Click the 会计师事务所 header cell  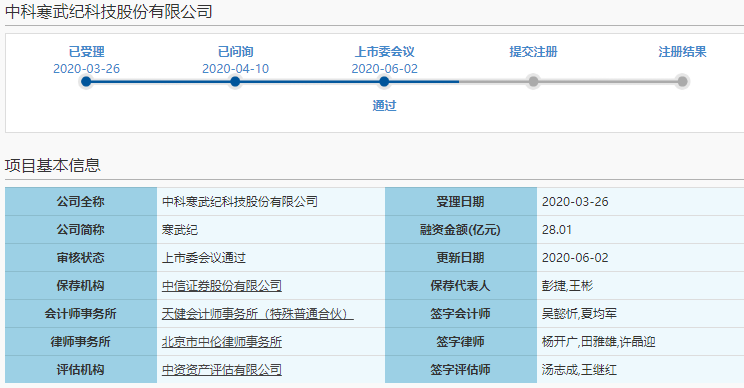click(81, 314)
